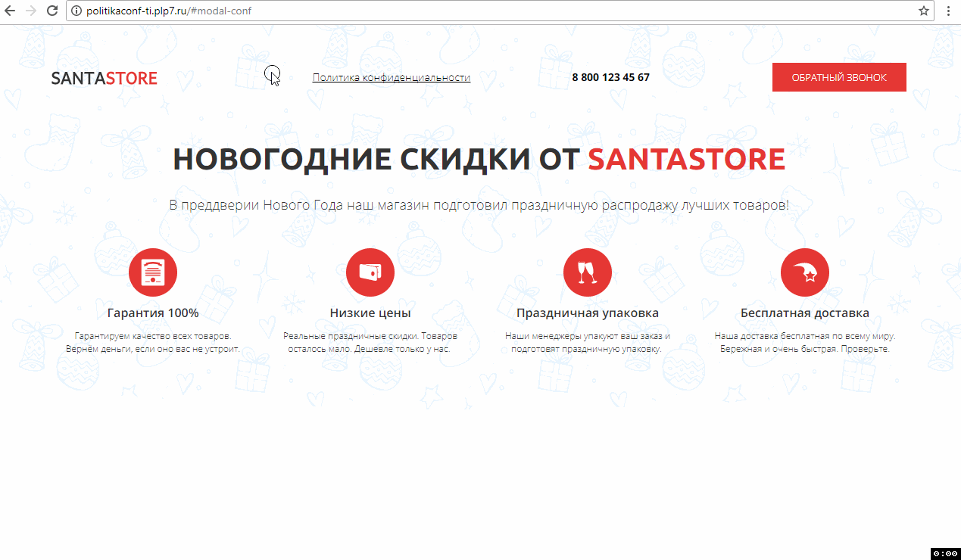Image resolution: width=961 pixels, height=560 pixels.
Task: Open the Политика конфиденциальности link
Action: coord(392,77)
